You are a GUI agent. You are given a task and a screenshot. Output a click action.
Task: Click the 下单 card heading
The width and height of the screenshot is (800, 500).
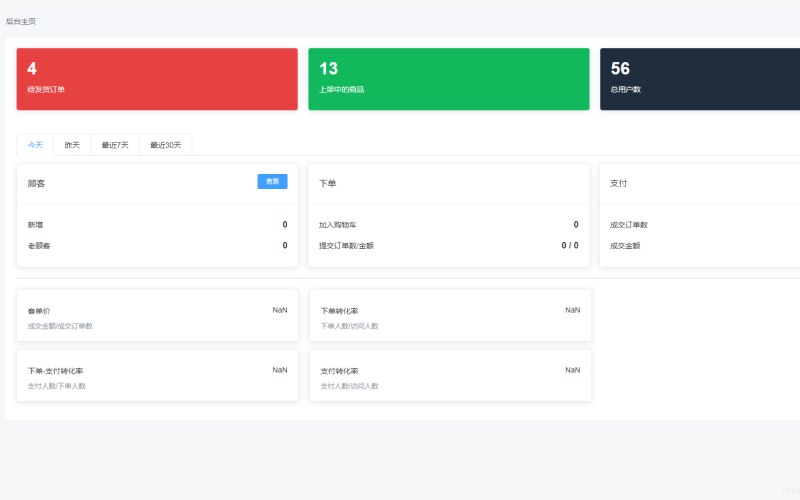click(328, 183)
